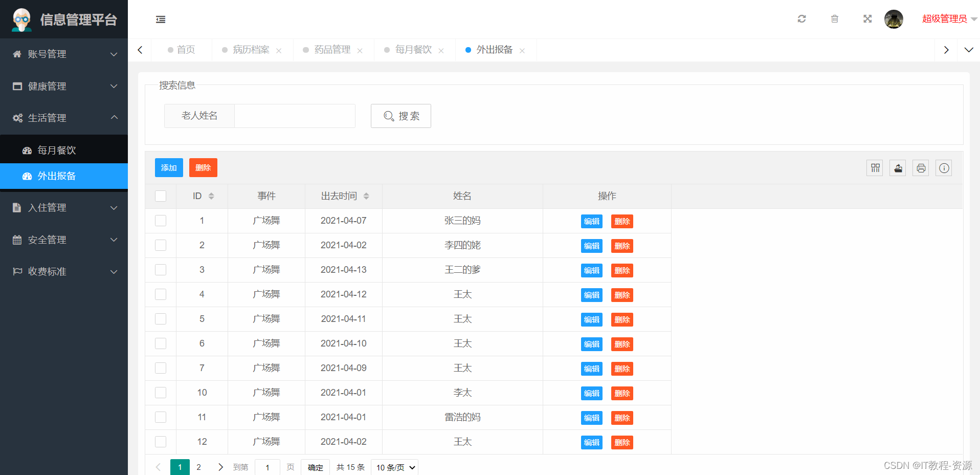This screenshot has height=475, width=980.
Task: Go to page 2
Action: click(x=199, y=467)
